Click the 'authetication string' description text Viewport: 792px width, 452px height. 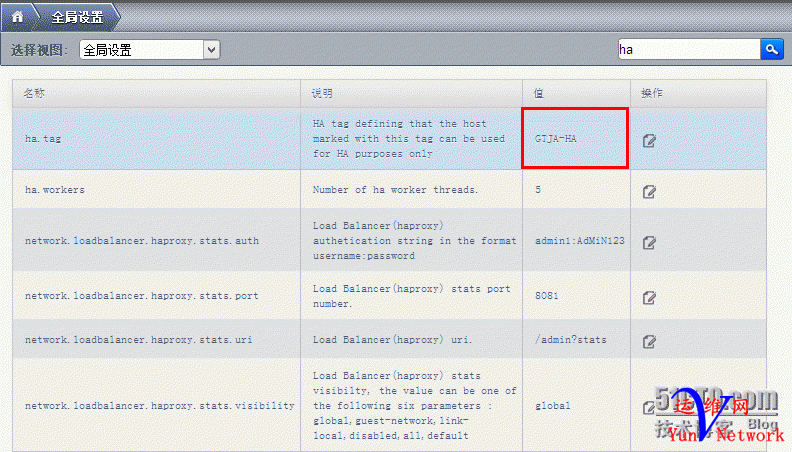pos(414,241)
